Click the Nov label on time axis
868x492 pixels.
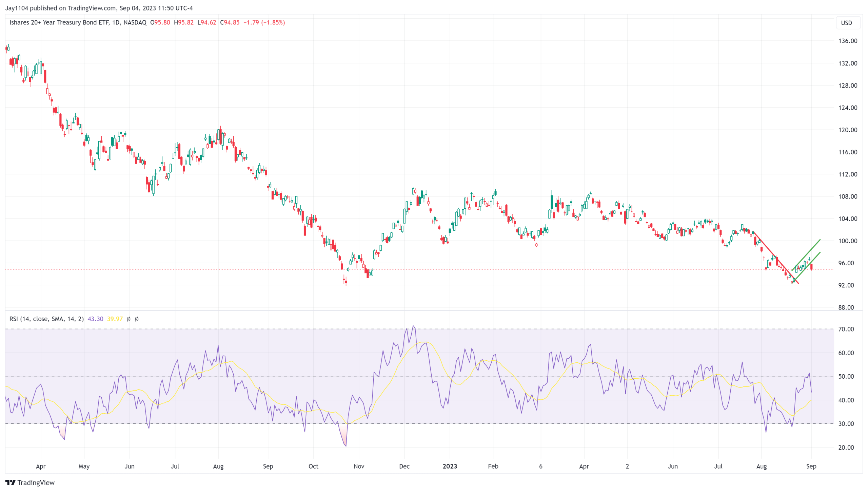coord(359,467)
